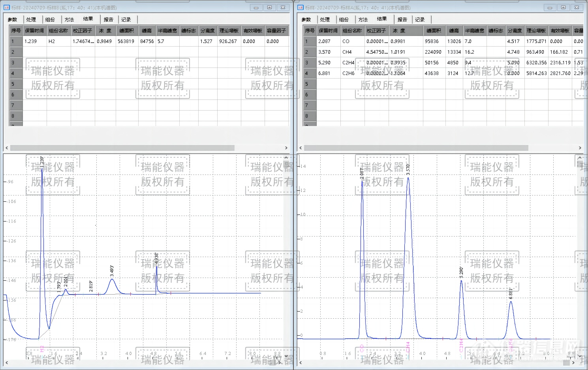Click the 6.881' peak label in chart
The image size is (588, 370).
pos(511,293)
